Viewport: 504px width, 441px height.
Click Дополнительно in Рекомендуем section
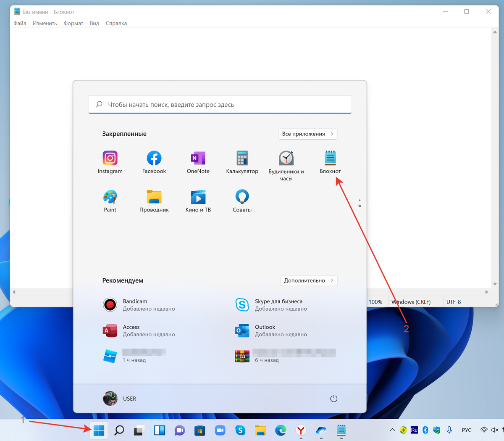pos(309,280)
